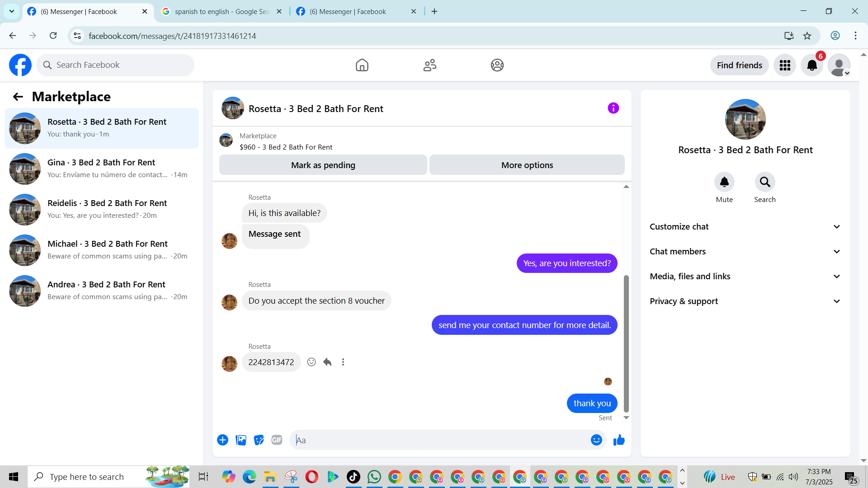Viewport: 868px width, 488px height.
Task: Click the reply arrow beside 2242813472
Action: point(327,362)
